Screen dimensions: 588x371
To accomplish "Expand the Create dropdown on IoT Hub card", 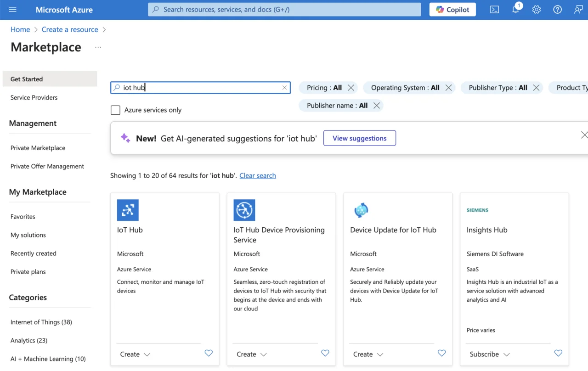I will (x=135, y=354).
